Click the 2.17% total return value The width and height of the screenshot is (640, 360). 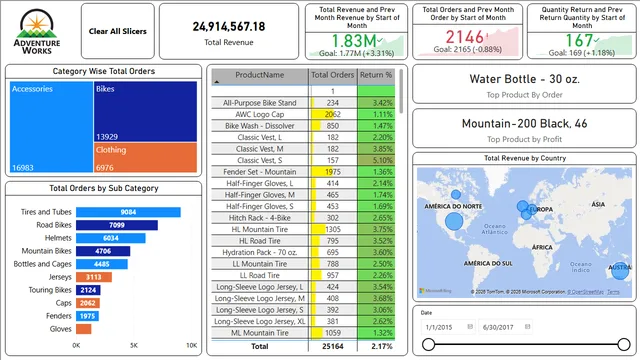tap(382, 346)
